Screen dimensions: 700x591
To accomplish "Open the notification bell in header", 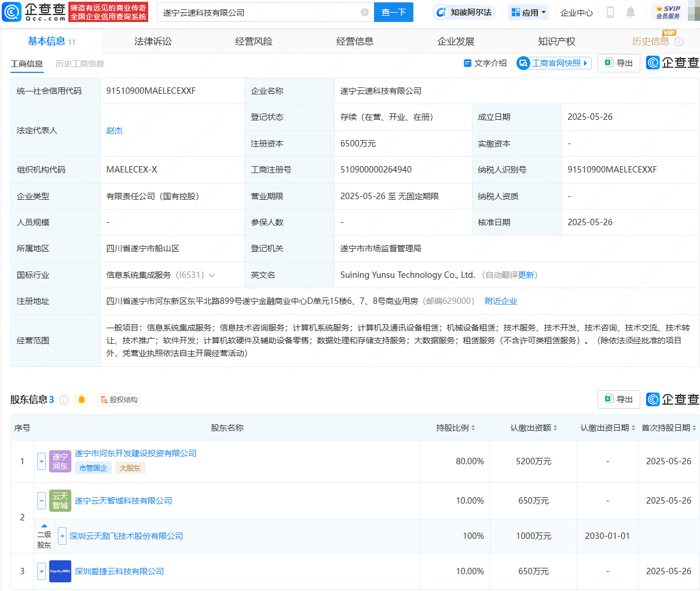I will pos(631,12).
